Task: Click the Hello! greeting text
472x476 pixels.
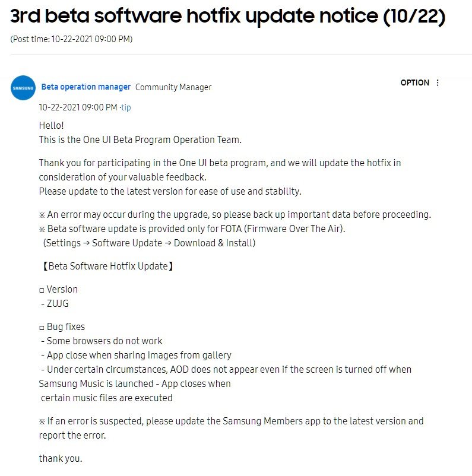Action: pos(51,125)
